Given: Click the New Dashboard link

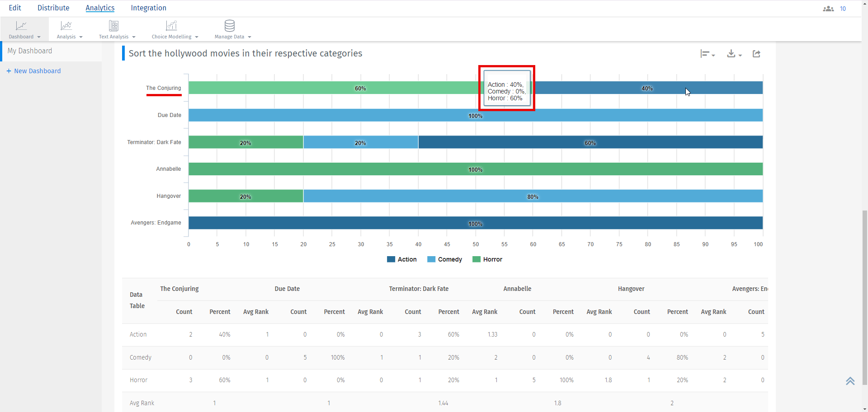Looking at the screenshot, I should coord(38,71).
